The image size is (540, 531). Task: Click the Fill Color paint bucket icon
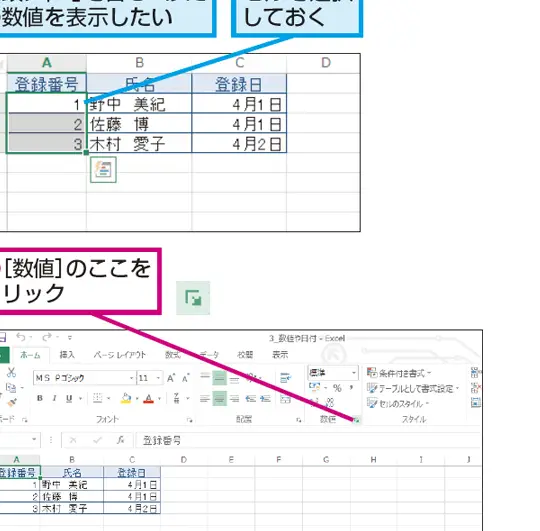pos(126,398)
